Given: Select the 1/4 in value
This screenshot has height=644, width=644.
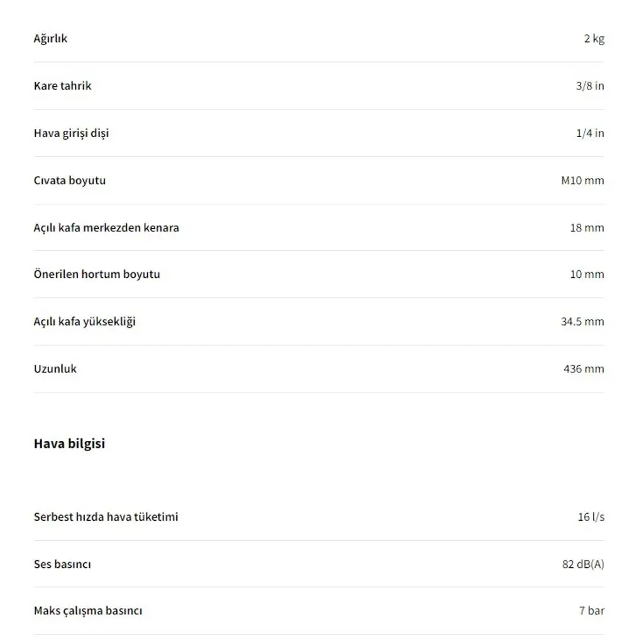Looking at the screenshot, I should (590, 133).
